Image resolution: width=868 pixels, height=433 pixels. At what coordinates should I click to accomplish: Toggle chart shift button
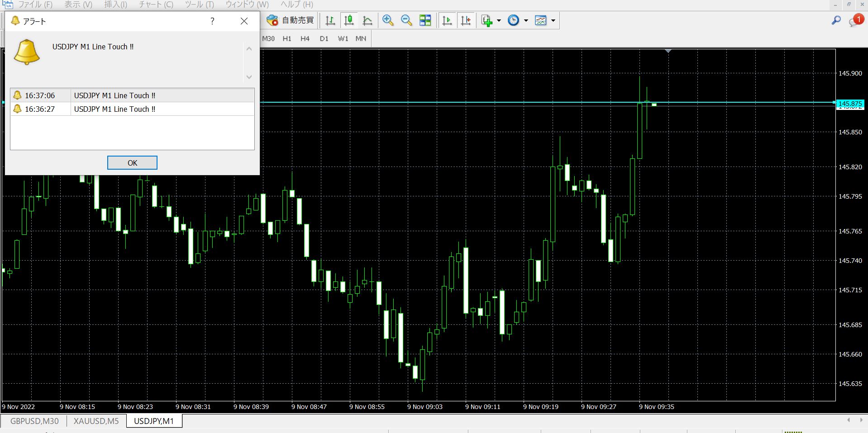click(466, 20)
